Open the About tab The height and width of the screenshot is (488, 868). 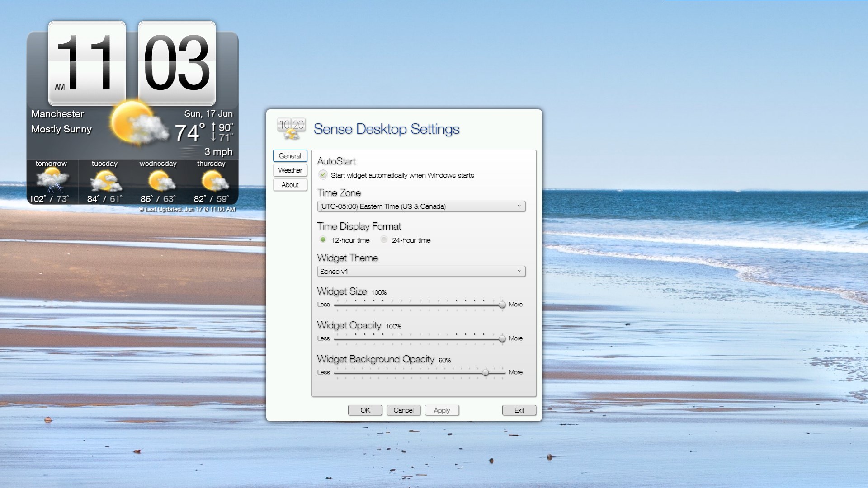tap(290, 185)
